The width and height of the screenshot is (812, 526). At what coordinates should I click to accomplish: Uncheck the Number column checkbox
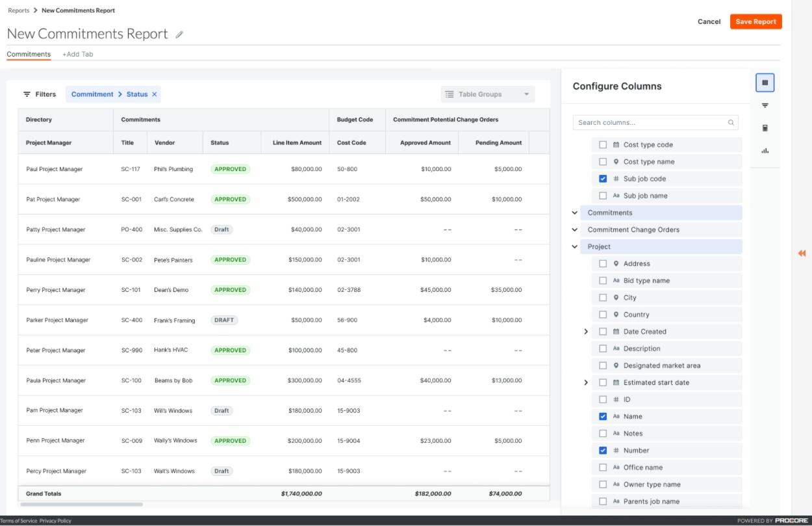(603, 450)
